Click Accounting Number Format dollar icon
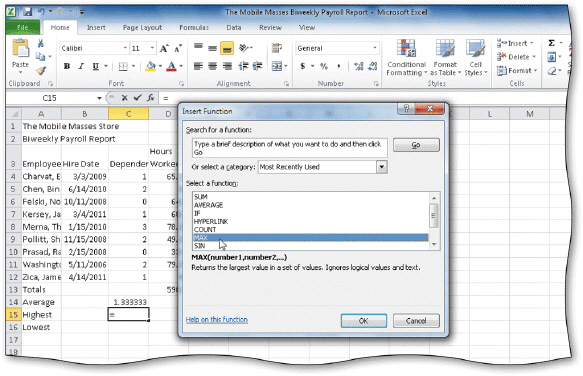Screen dimensions: 583x376 (x=303, y=66)
